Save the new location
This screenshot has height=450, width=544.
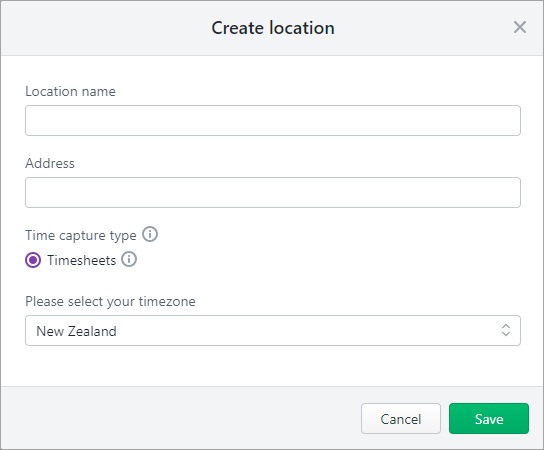point(489,418)
